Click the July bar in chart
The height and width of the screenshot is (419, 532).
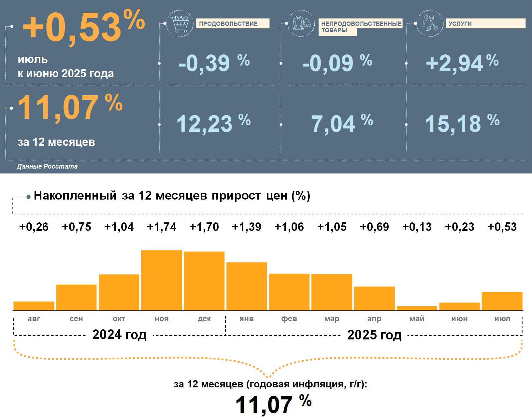pyautogui.click(x=502, y=301)
